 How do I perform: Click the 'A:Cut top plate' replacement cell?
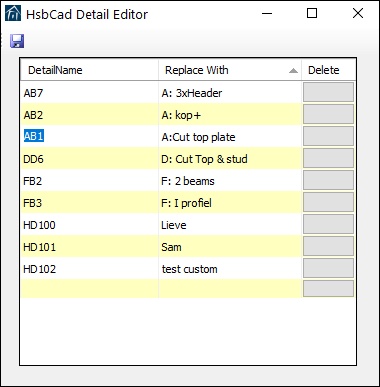click(x=230, y=137)
